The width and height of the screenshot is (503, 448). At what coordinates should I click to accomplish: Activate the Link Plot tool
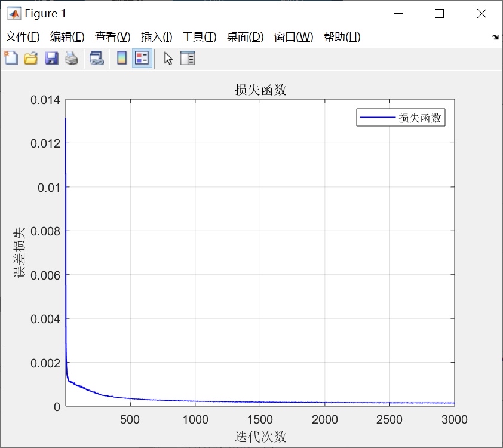(97, 58)
